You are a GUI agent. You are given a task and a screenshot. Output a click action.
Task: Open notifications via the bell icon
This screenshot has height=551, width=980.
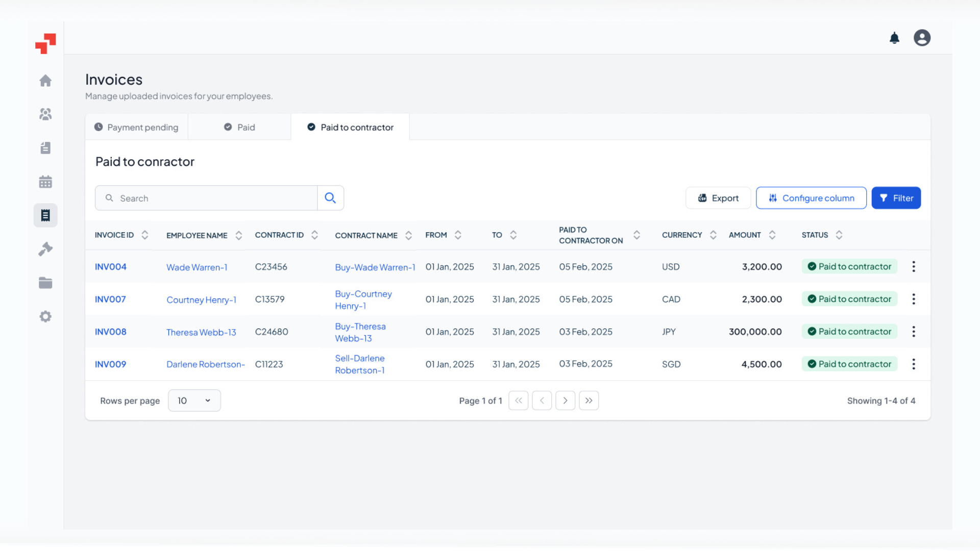pyautogui.click(x=894, y=38)
